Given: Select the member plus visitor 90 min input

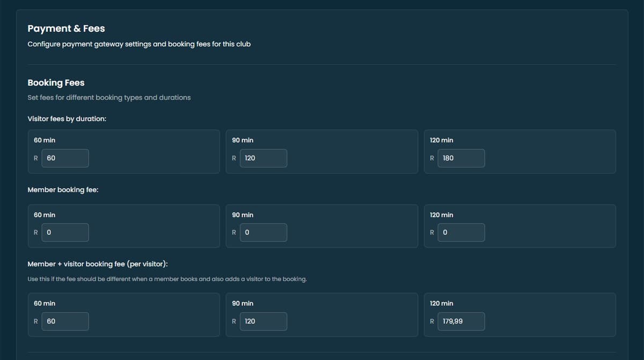Looking at the screenshot, I should 263,321.
